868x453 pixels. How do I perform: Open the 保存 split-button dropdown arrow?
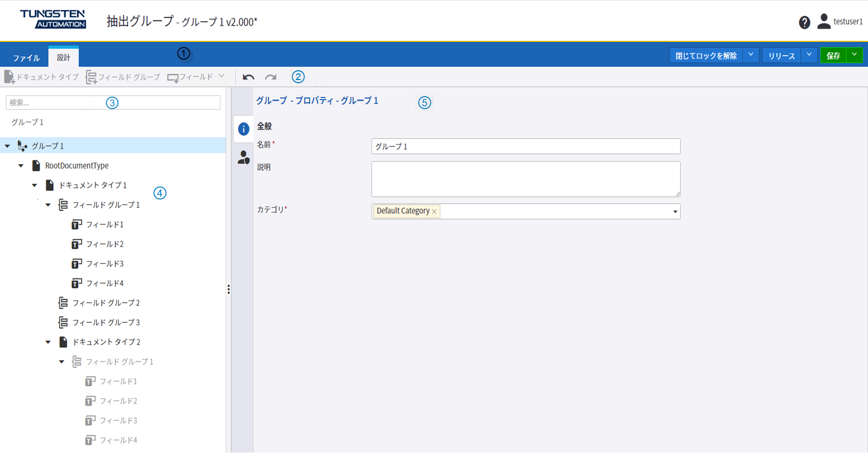[x=855, y=55]
